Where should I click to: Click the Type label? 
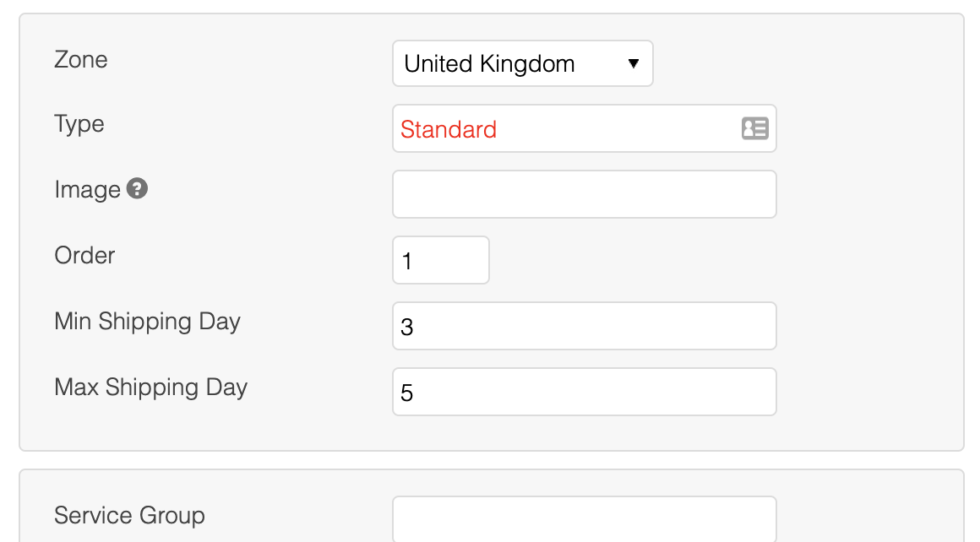[x=79, y=124]
